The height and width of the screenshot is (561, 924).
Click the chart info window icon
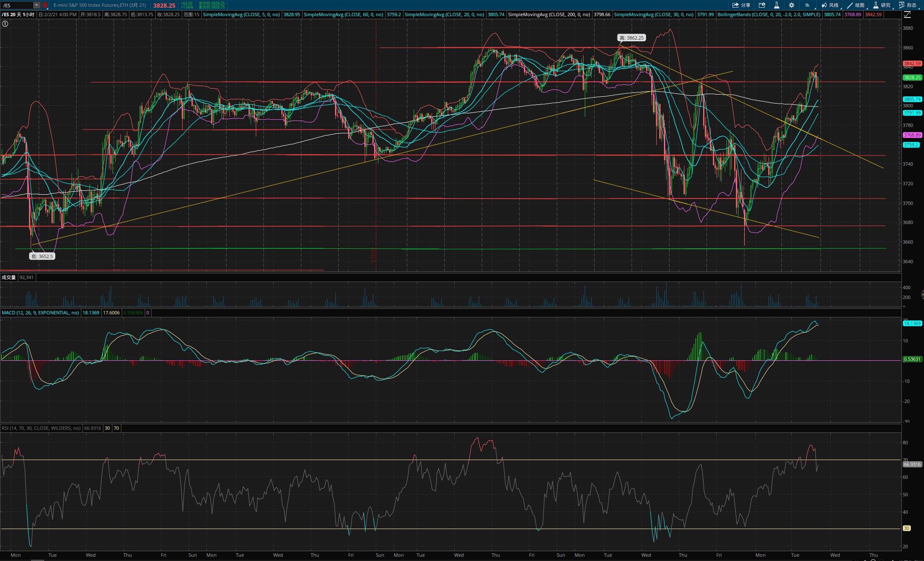point(762,5)
